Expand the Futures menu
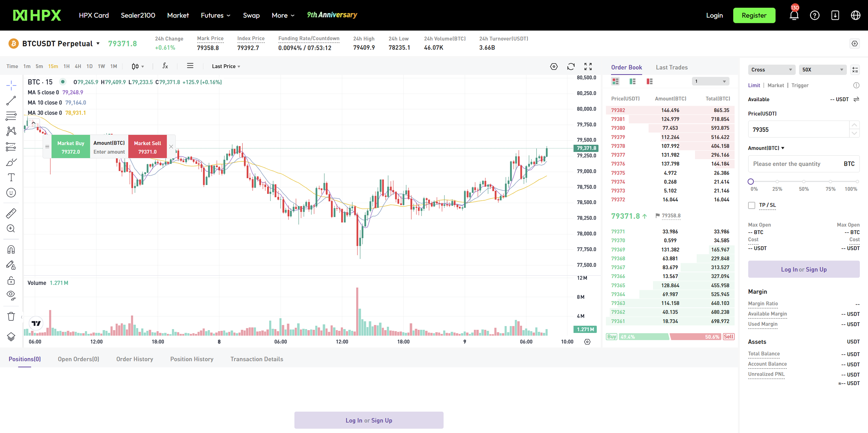The height and width of the screenshot is (433, 868). pos(216,15)
